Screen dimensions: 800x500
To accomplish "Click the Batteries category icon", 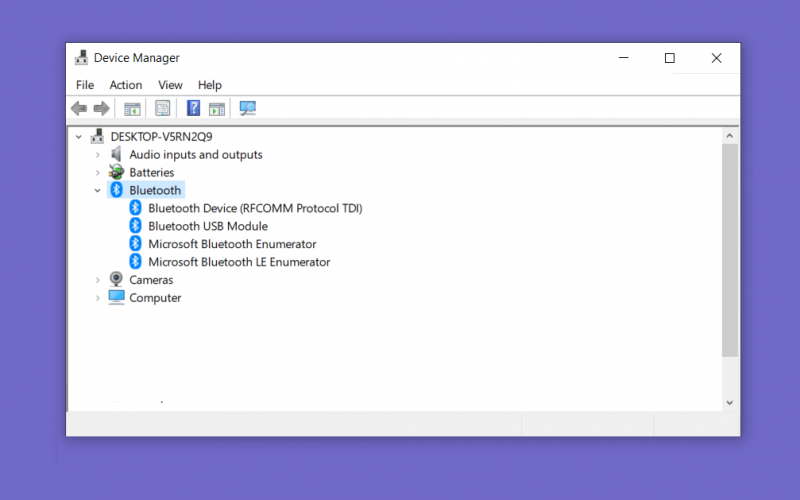I will tap(116, 172).
